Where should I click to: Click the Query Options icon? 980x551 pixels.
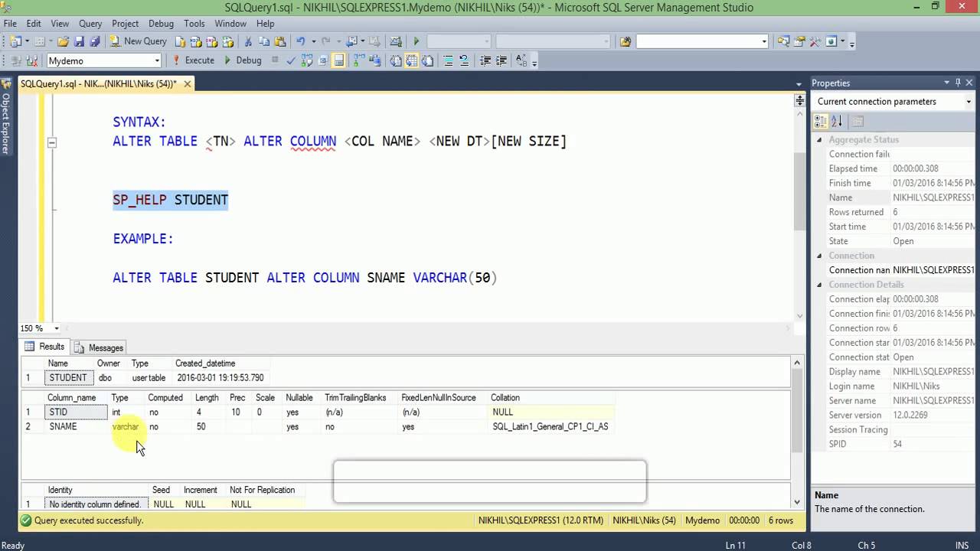click(323, 60)
